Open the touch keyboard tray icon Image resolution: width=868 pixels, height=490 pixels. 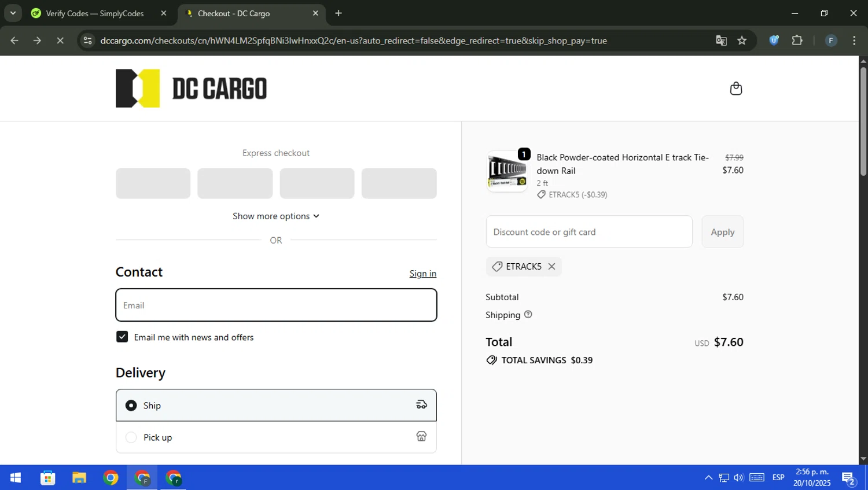pyautogui.click(x=757, y=478)
